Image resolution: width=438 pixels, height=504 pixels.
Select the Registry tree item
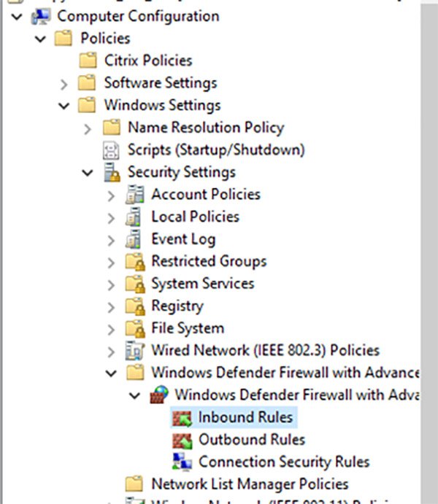pos(177,306)
